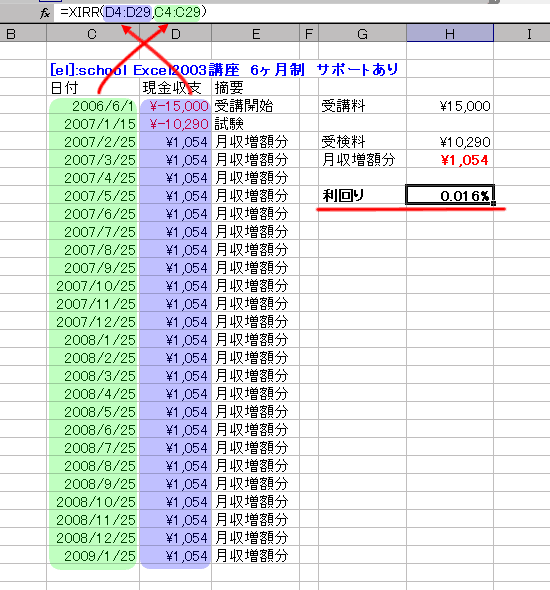Select date cell 2008/6/25
Viewport: 550px width, 590px height.
pos(93,430)
